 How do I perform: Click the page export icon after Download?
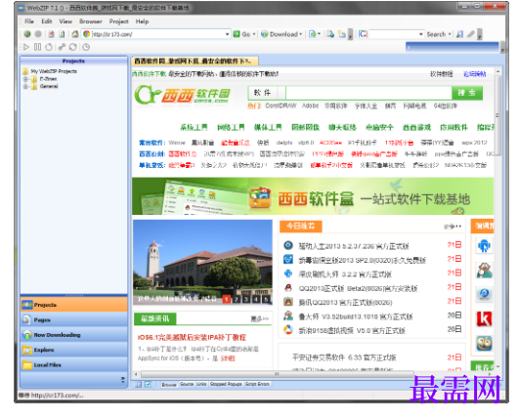tap(312, 34)
